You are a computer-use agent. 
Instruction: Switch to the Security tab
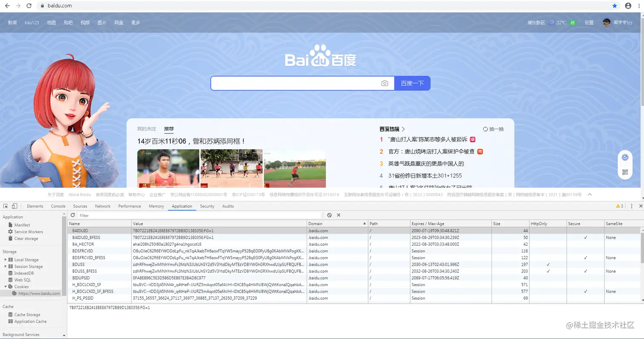(207, 206)
